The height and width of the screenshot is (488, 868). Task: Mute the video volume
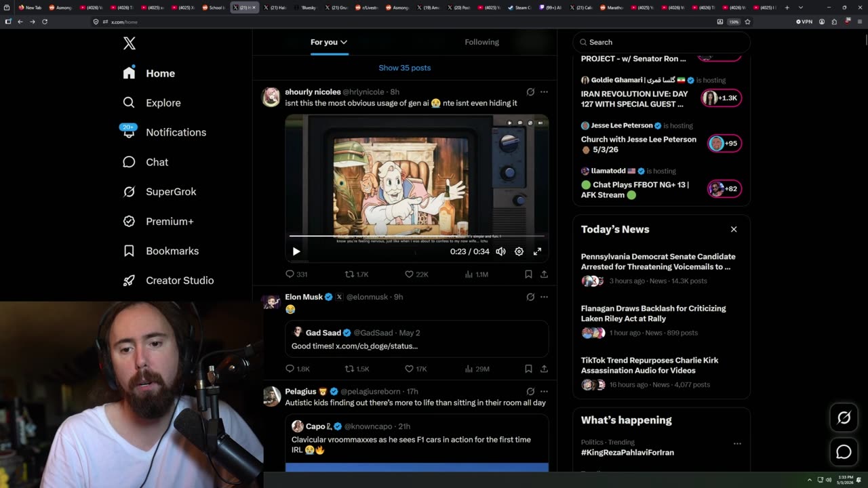click(x=500, y=251)
